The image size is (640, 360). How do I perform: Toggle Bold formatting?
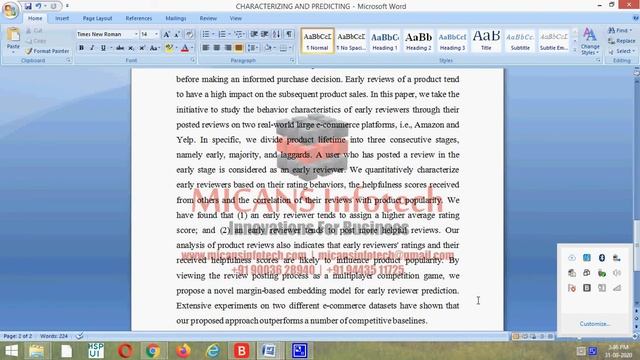pyautogui.click(x=81, y=48)
